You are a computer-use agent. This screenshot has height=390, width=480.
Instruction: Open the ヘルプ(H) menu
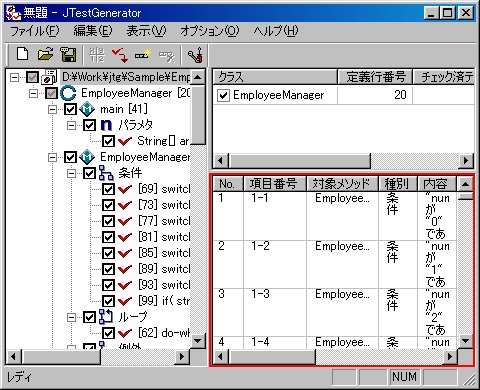275,31
